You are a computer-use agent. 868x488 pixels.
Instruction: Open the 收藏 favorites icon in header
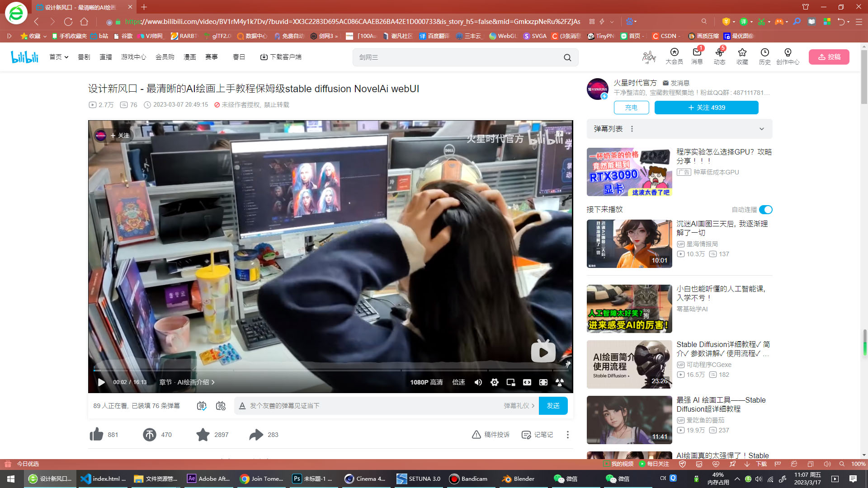click(742, 56)
